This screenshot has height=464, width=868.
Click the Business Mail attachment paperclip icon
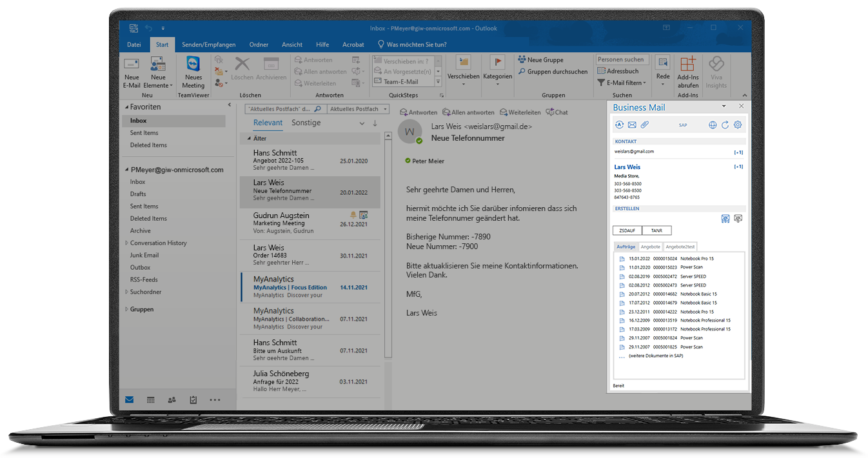(644, 125)
